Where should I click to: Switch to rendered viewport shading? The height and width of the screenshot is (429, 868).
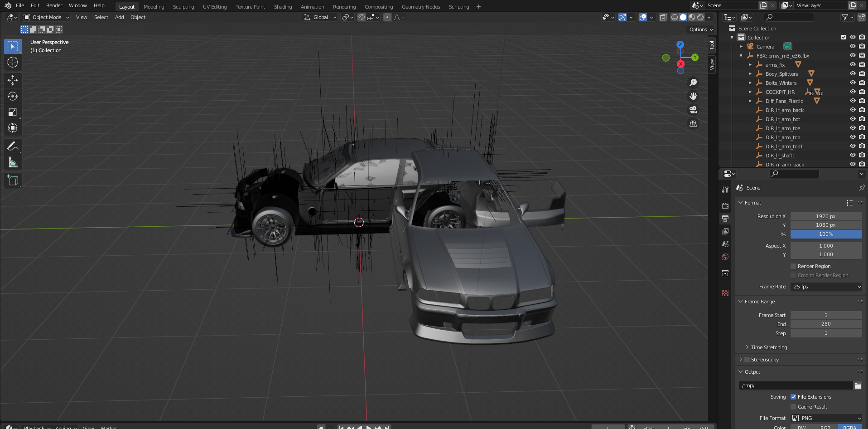pyautogui.click(x=700, y=17)
